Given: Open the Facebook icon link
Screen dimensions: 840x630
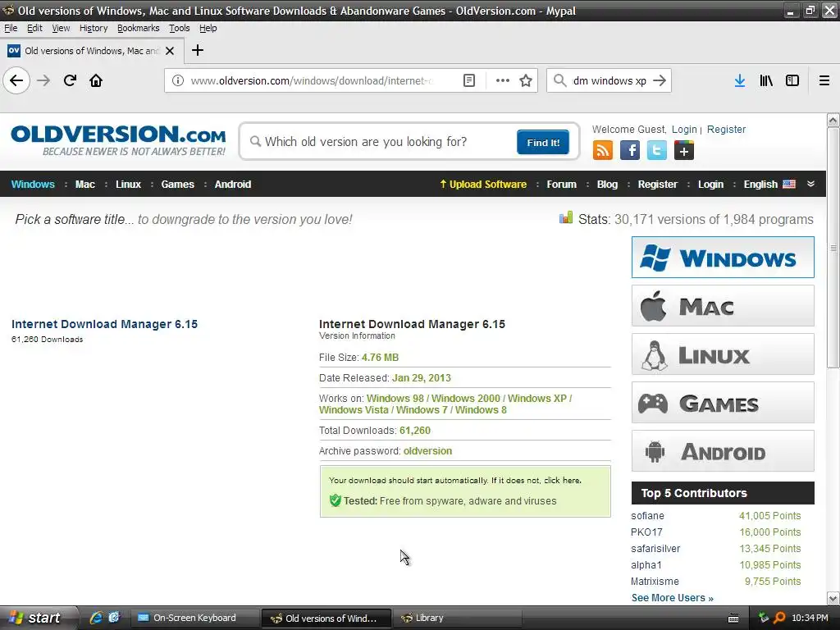Looking at the screenshot, I should point(630,151).
